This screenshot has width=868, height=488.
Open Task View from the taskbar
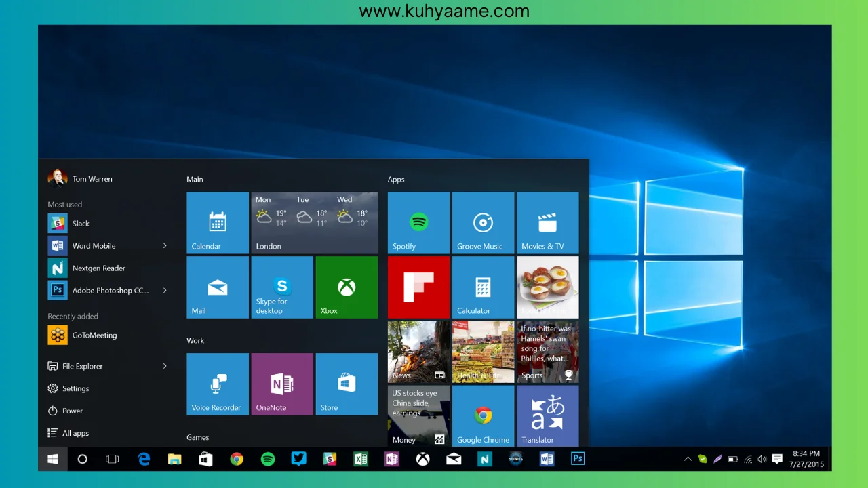pos(113,459)
